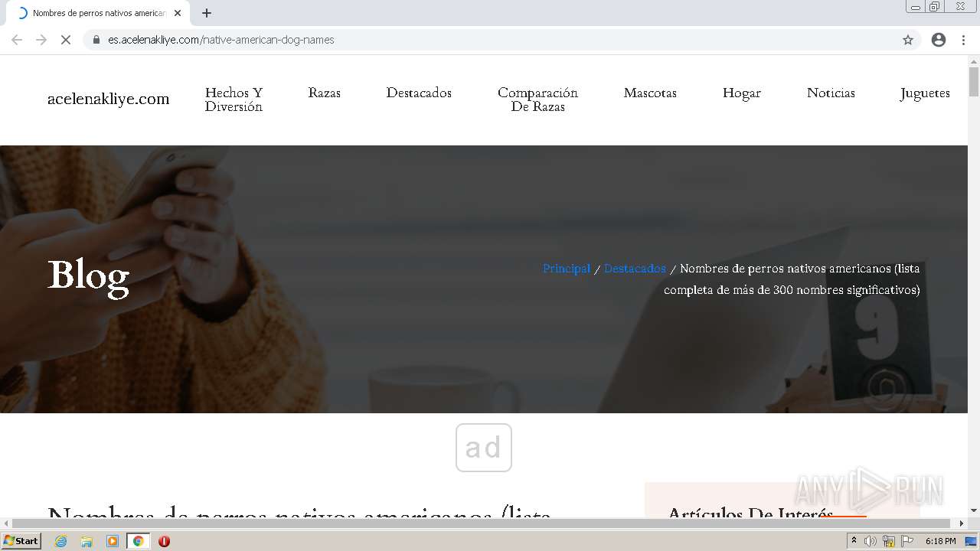Close the Nombres de perros nativos tab
Image resolution: width=980 pixels, height=551 pixels.
pyautogui.click(x=178, y=13)
